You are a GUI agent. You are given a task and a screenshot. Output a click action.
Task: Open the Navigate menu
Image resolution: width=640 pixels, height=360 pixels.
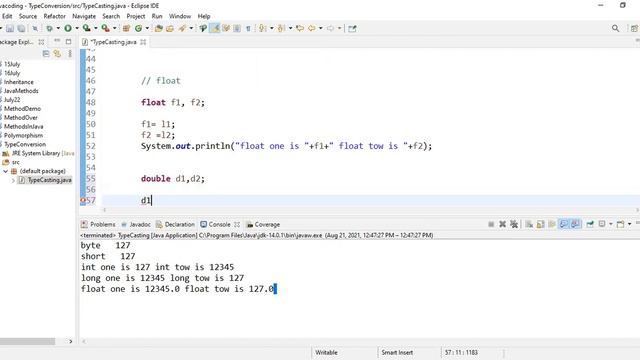(x=84, y=16)
